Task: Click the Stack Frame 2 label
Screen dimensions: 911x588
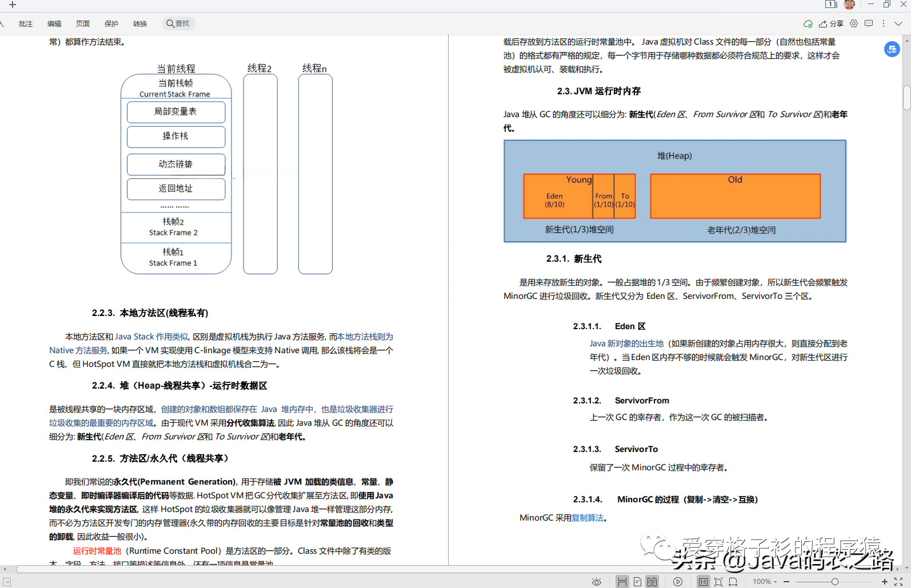Action: pyautogui.click(x=173, y=233)
